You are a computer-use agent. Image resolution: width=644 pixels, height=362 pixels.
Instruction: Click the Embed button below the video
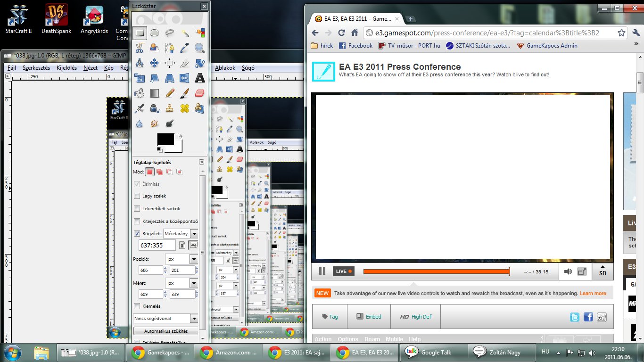pos(369,317)
